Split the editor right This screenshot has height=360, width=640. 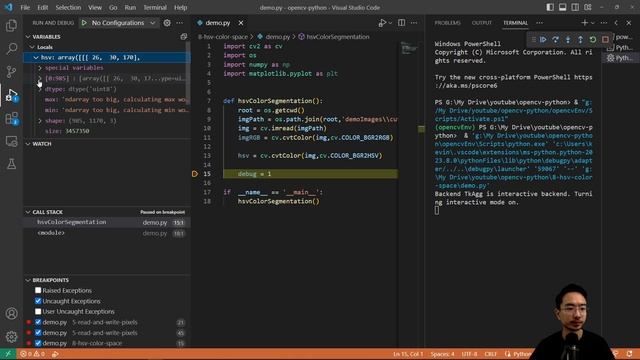click(x=402, y=23)
